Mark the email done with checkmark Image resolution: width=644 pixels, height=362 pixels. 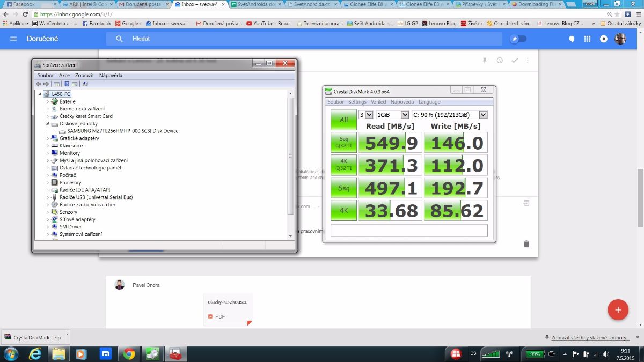(x=515, y=61)
